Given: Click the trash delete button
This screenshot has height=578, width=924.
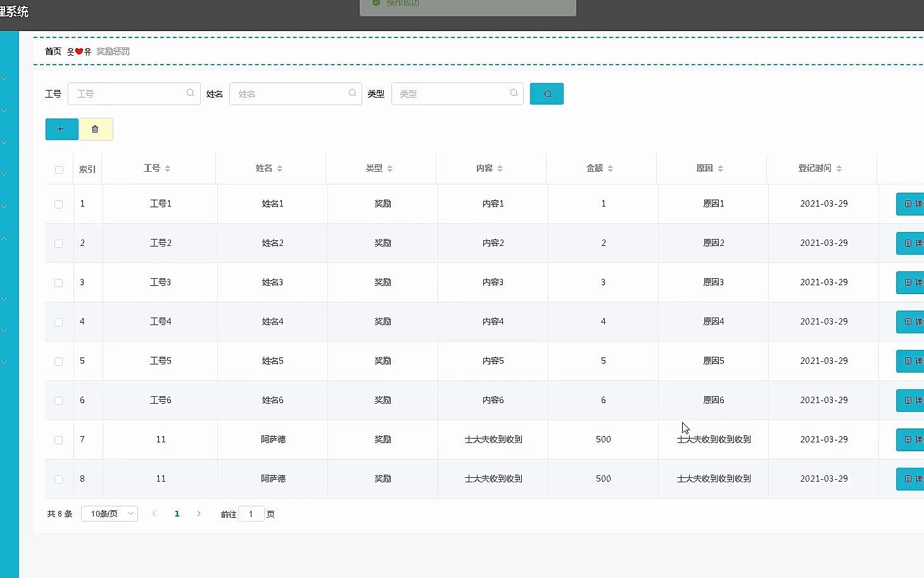Looking at the screenshot, I should point(96,129).
